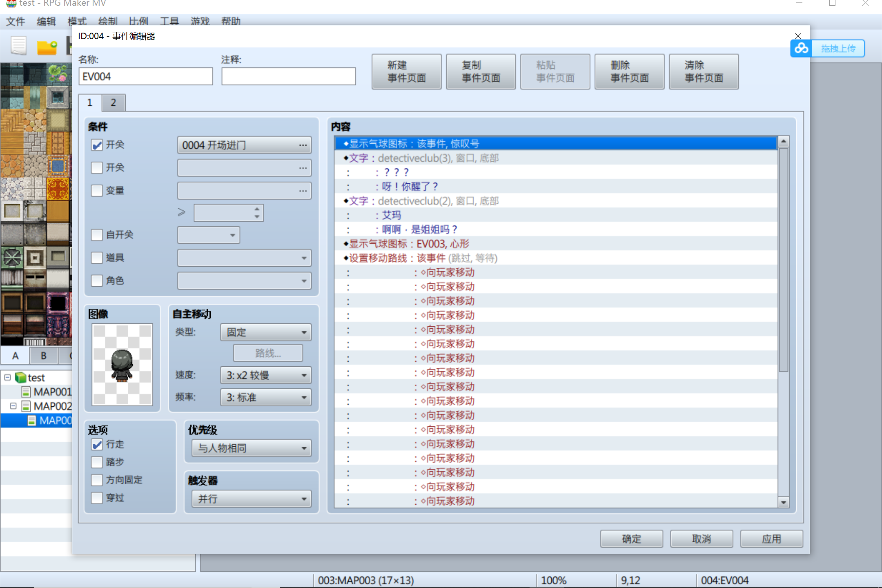The height and width of the screenshot is (588, 882).
Task: Open the 0004 开场进门 switch selector
Action: [244, 145]
